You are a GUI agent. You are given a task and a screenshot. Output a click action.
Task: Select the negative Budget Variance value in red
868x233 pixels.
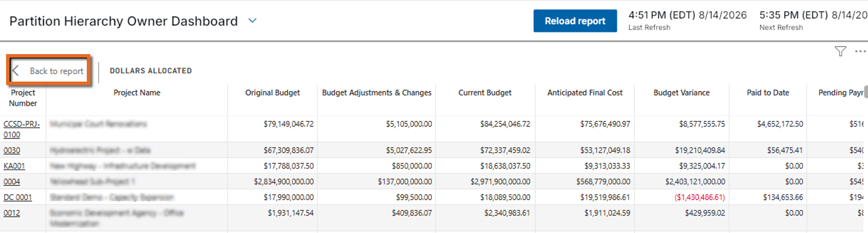[x=700, y=197]
